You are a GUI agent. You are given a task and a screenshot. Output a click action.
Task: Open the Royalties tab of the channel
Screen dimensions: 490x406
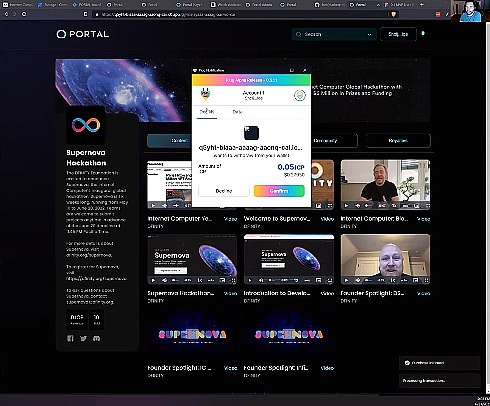[x=398, y=141]
